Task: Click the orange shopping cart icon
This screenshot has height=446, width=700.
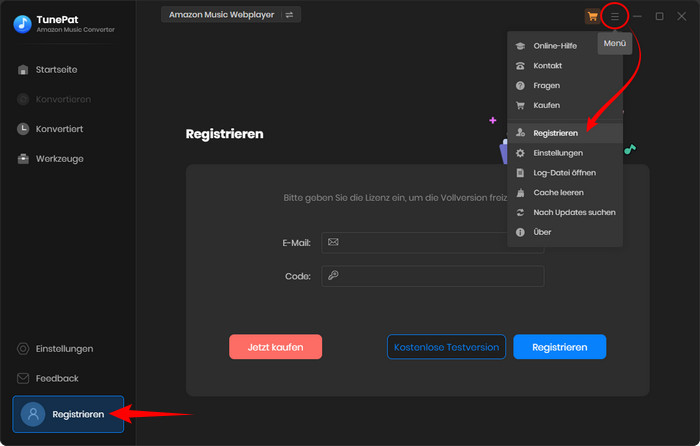Action: coord(592,17)
